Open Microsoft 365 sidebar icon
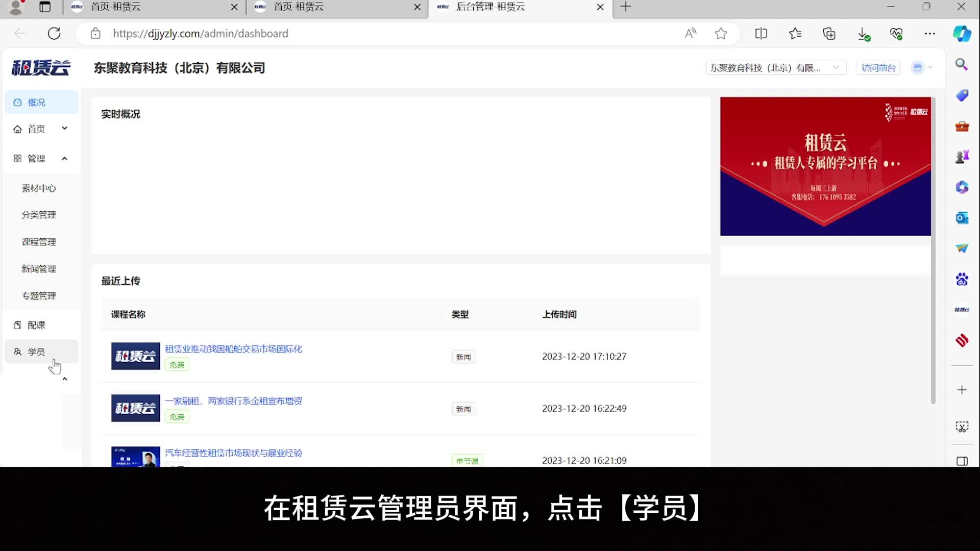Viewport: 980px width, 551px height. [962, 187]
